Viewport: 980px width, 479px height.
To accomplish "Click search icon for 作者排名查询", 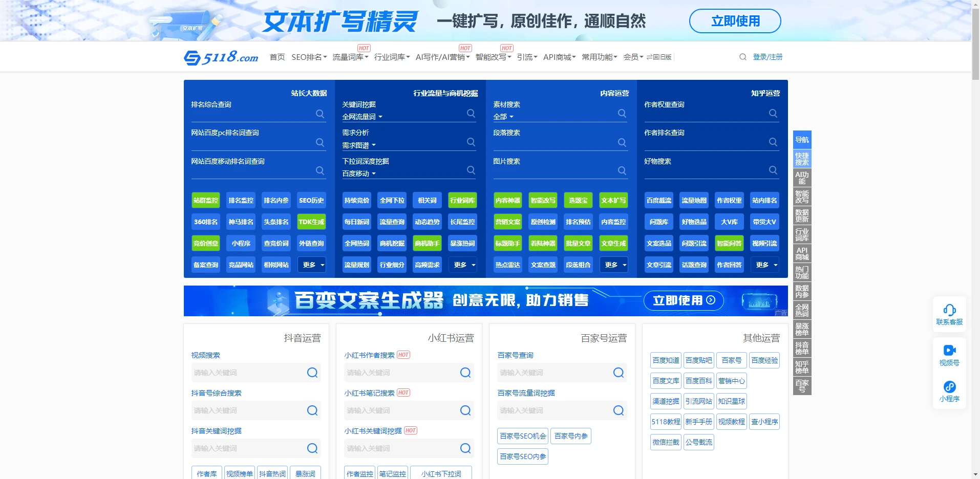I will [773, 142].
